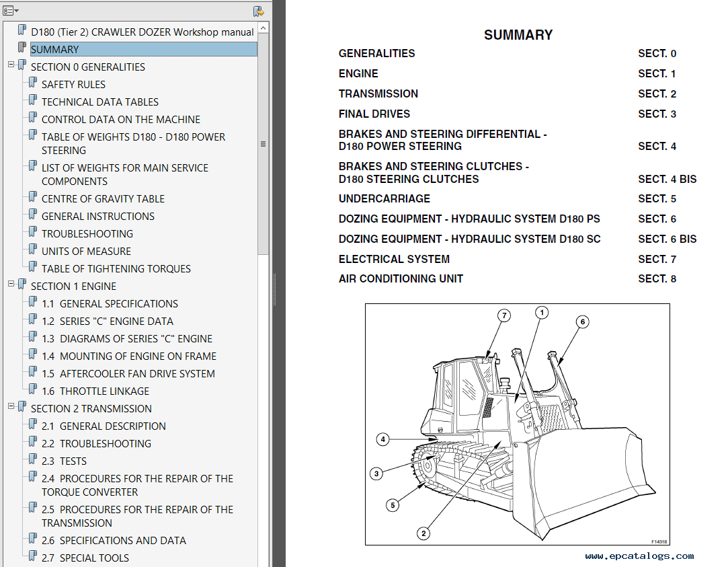
Task: Click bookmark icon beside the SUMMARY entry
Action: [x=22, y=47]
